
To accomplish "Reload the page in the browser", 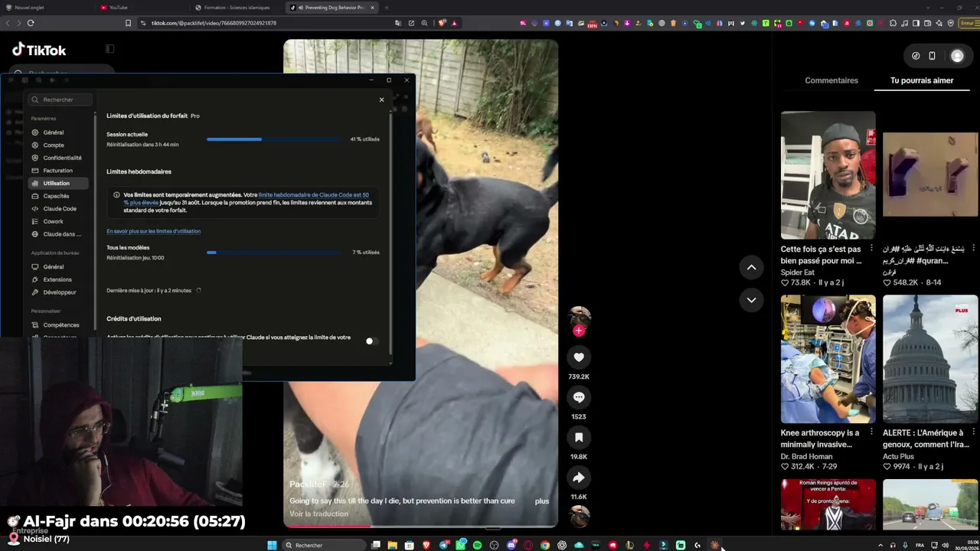I will click(x=31, y=23).
